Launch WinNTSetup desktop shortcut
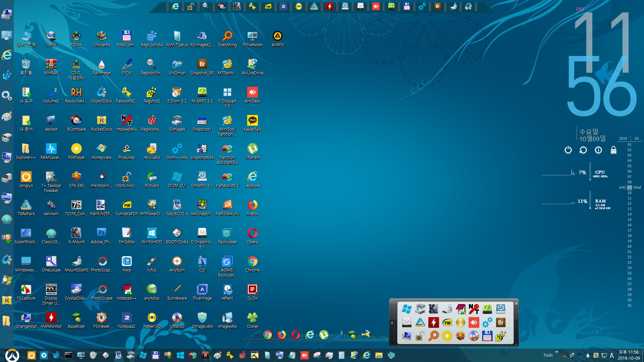The height and width of the screenshot is (362, 644). pyautogui.click(x=177, y=39)
